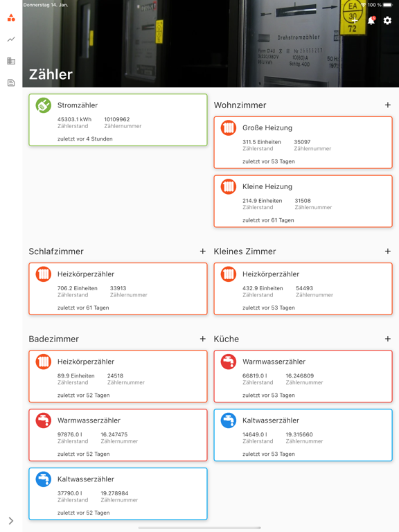Click 'zuletzt vor 4 Stunden' text

(x=85, y=139)
